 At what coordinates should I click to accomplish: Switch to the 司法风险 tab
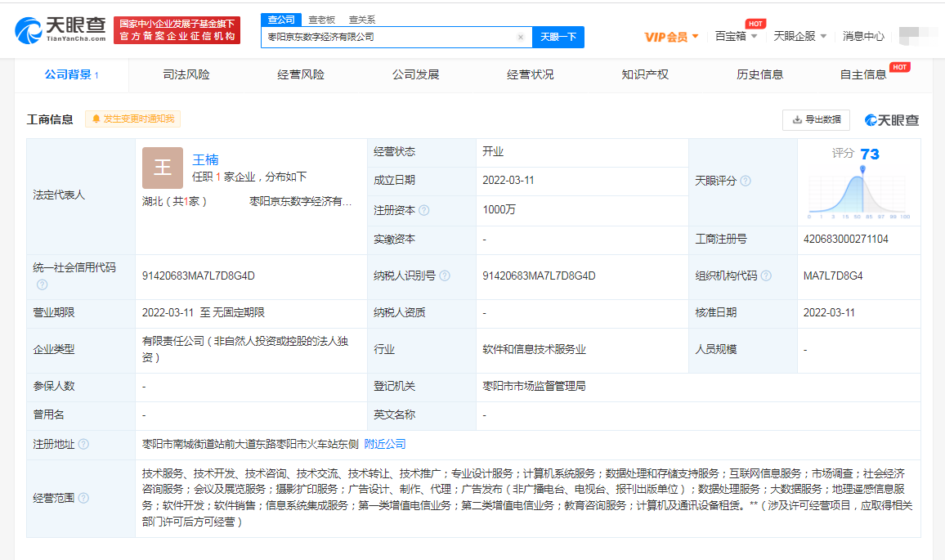[186, 74]
